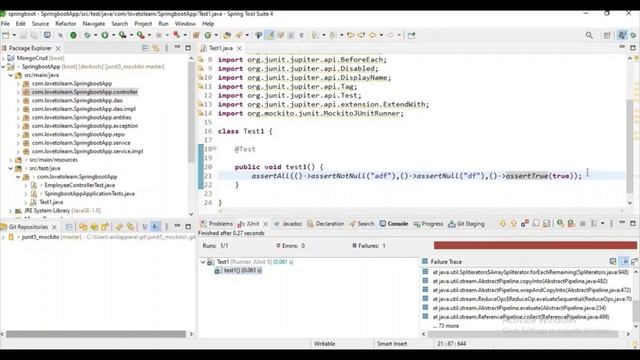
Task: Click Compare Result icon in Failure Trace
Action: coord(634,262)
